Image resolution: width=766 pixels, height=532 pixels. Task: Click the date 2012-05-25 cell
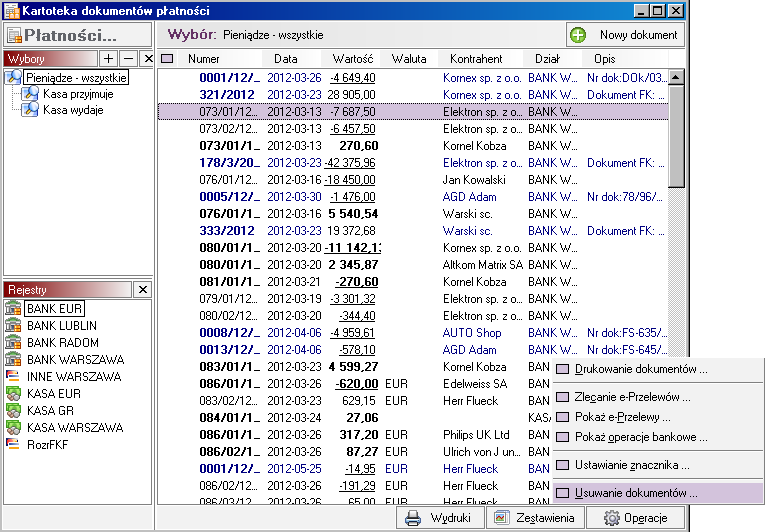[294, 469]
